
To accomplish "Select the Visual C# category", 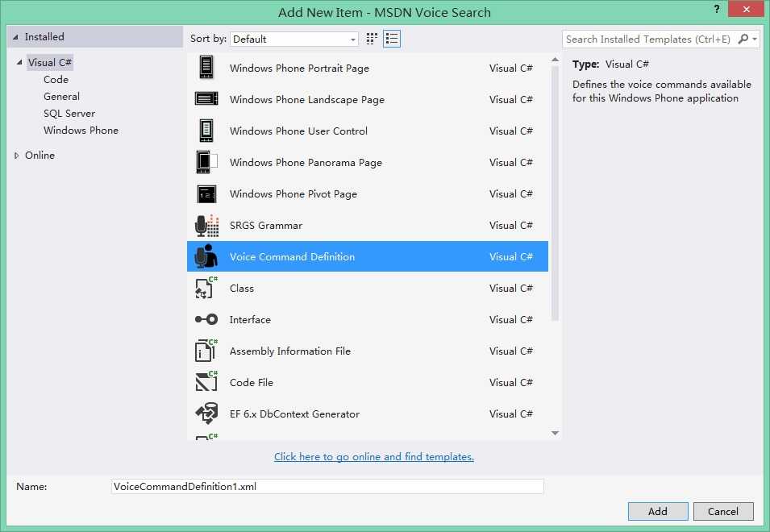I will [50, 62].
